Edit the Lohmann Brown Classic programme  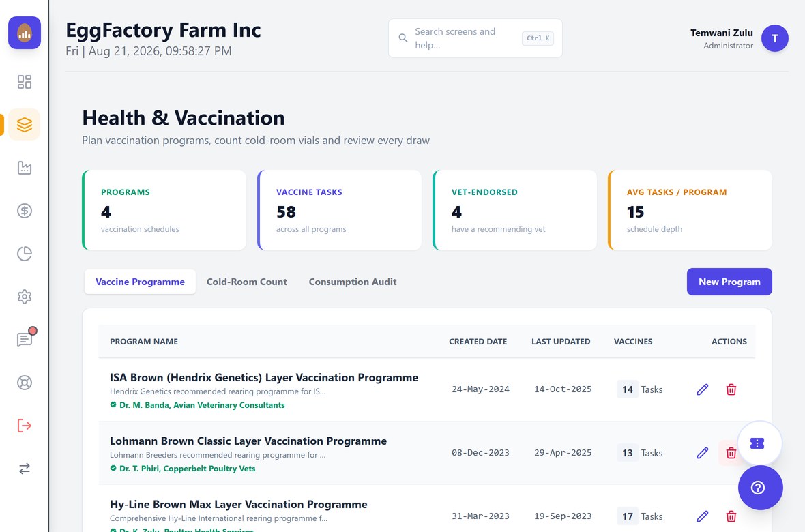[x=702, y=453]
